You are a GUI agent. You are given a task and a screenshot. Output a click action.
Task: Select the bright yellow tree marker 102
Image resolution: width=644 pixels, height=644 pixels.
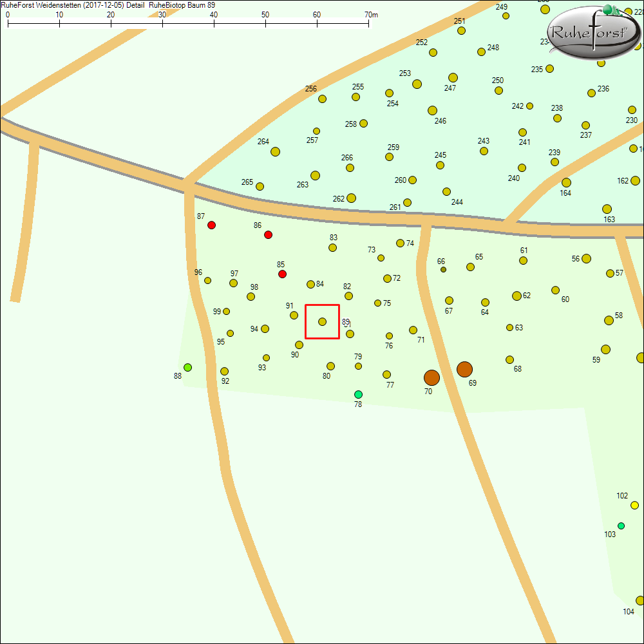[x=634, y=505]
